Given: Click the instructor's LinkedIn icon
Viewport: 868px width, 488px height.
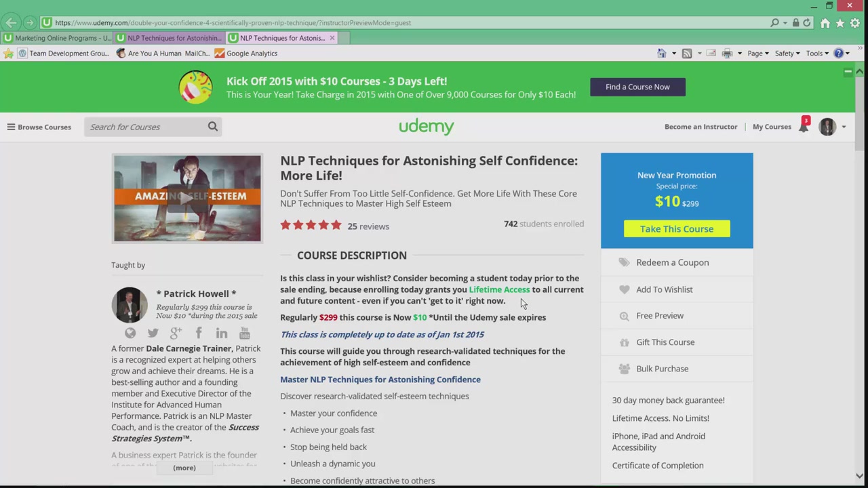Looking at the screenshot, I should click(222, 333).
